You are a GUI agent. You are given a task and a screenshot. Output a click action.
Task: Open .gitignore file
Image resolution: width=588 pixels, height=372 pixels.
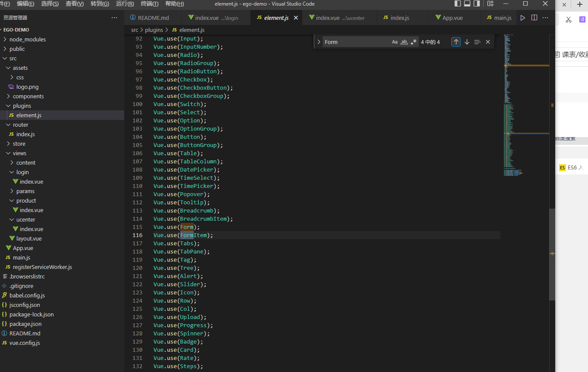point(62,286)
